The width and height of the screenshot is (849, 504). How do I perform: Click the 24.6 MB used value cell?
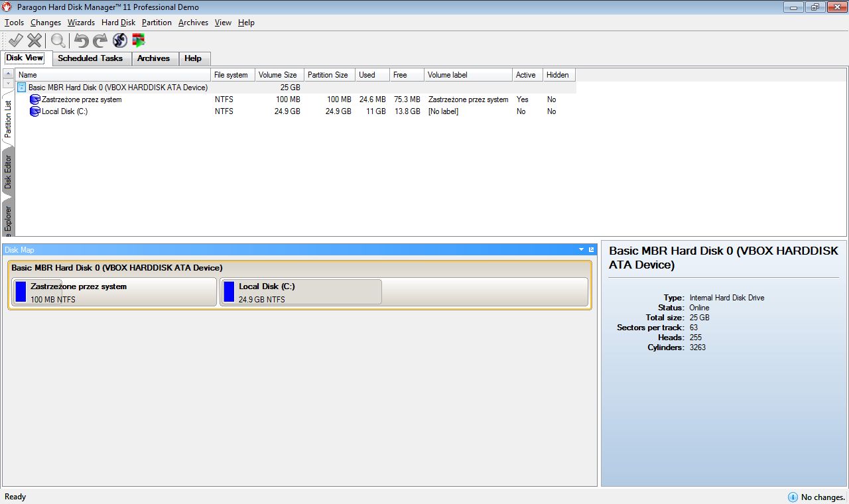coord(372,99)
